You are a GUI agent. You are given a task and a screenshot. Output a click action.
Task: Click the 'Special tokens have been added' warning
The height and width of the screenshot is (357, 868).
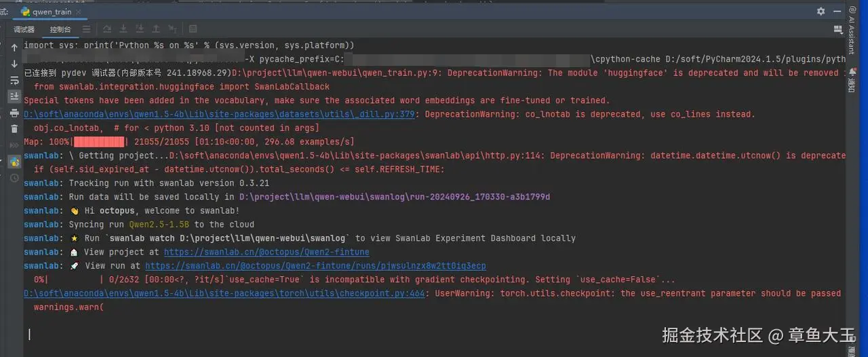tap(317, 100)
